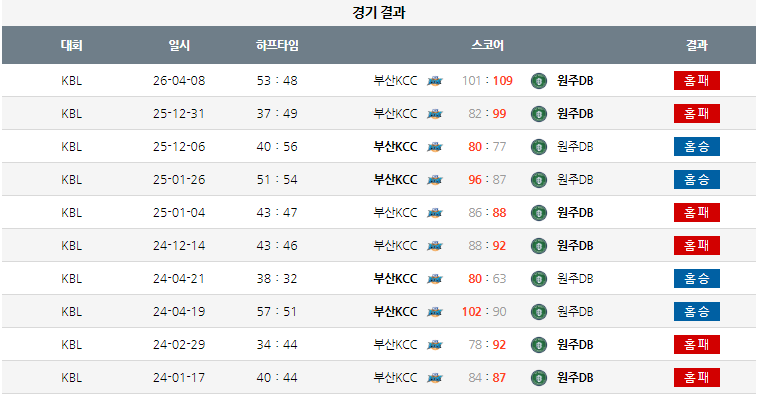Click halftime score 37 : 49
Screen dimensions: 761x394
click(x=277, y=114)
